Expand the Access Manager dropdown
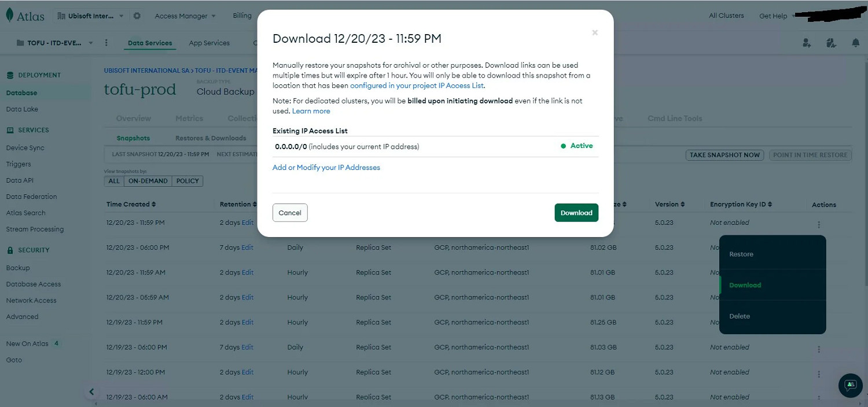 pos(185,16)
